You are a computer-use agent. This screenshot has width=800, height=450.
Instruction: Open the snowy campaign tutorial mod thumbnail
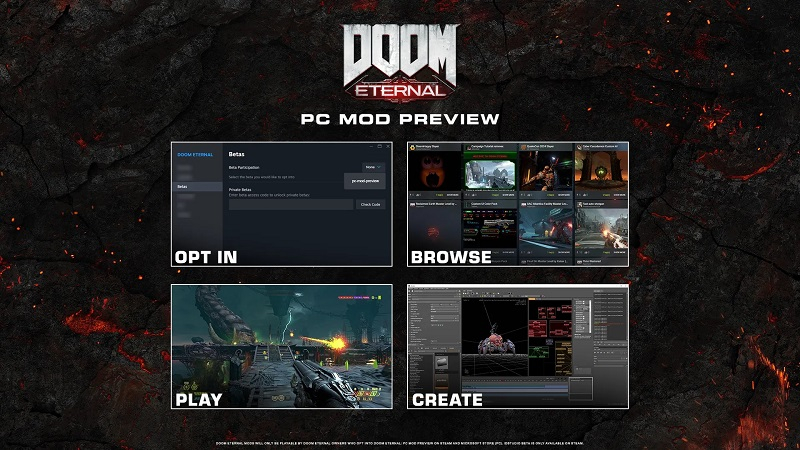pyautogui.click(x=489, y=173)
